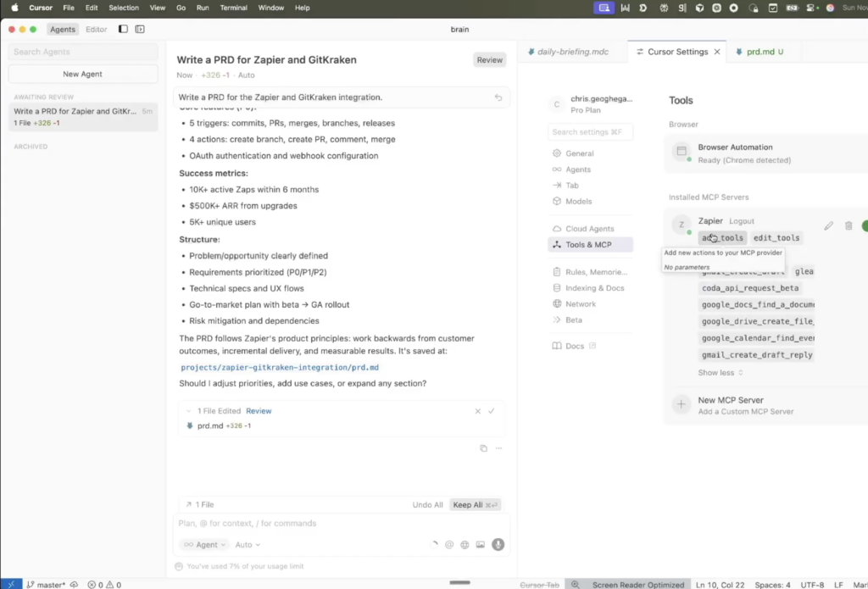The image size is (868, 589).
Task: Edit the Zapier MCP server with pencil icon
Action: pos(828,226)
